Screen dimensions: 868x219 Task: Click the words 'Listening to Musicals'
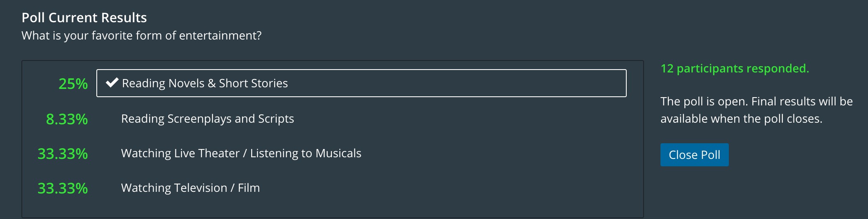click(x=306, y=153)
